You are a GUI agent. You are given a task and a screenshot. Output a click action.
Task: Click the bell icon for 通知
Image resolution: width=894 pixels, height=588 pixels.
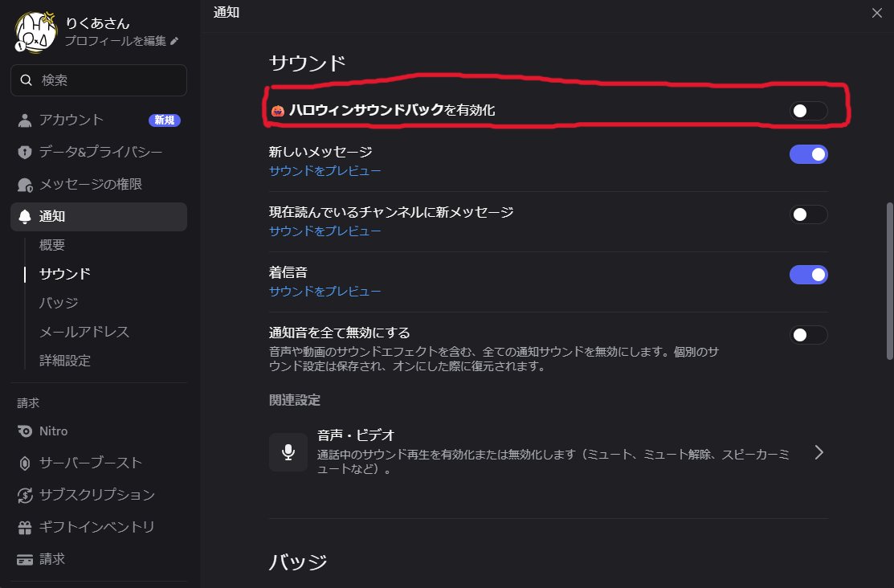(25, 217)
